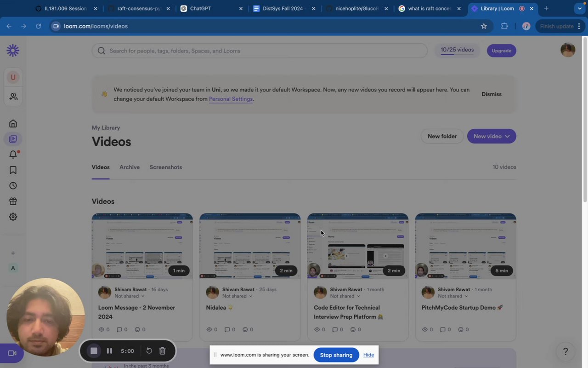Click the help question mark button
Viewport: 588px width, 368px height.
[565, 351]
